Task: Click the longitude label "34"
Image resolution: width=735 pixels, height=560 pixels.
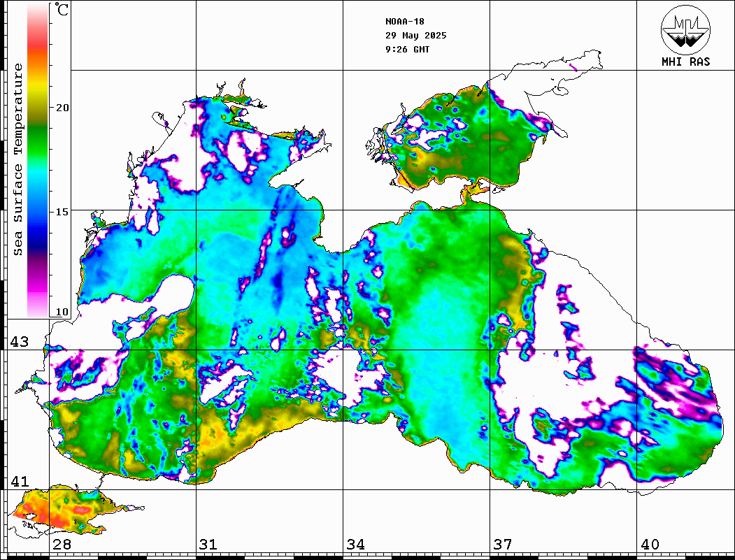Action: tap(356, 545)
